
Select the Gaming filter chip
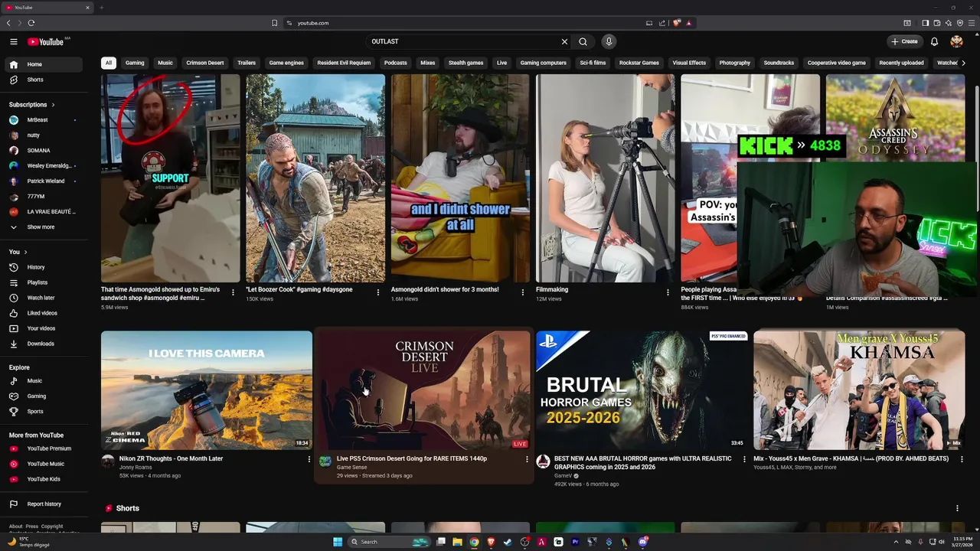click(135, 63)
